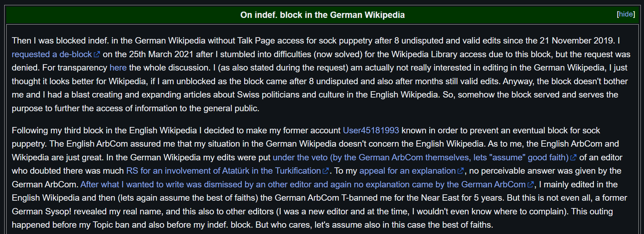Click external-link icon after the veto link
This screenshot has width=644, height=234.
point(573,158)
